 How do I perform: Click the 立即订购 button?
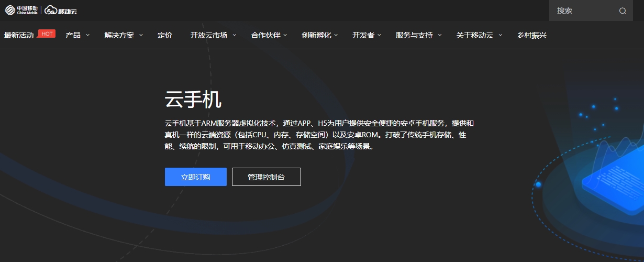[x=196, y=177]
